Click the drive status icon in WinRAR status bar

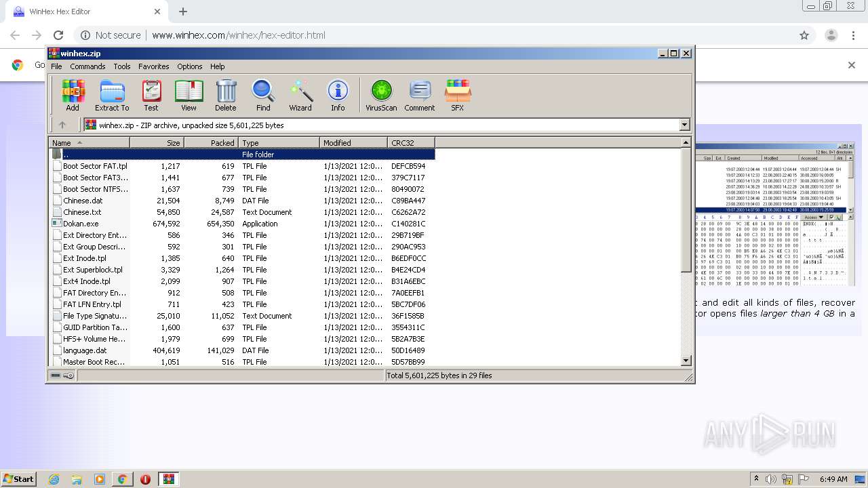(x=56, y=375)
